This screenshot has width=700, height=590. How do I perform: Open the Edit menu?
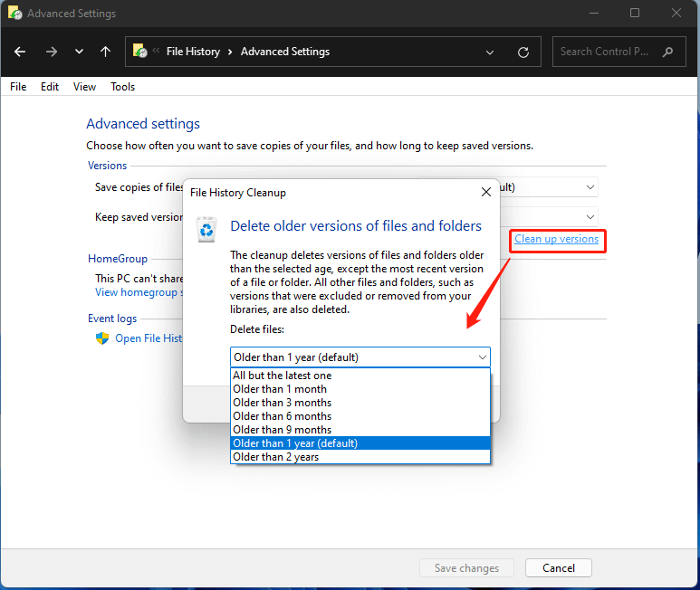pos(50,87)
